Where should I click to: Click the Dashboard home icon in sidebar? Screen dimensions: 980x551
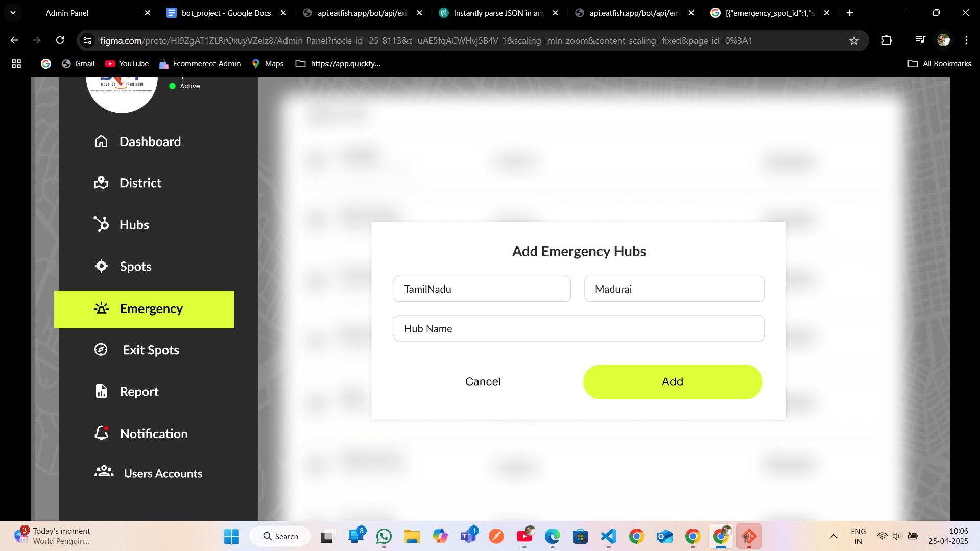click(101, 141)
